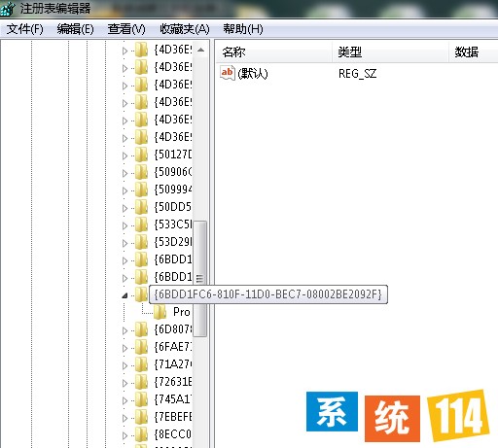Click the 'ab' string value icon for (默认)

point(228,73)
